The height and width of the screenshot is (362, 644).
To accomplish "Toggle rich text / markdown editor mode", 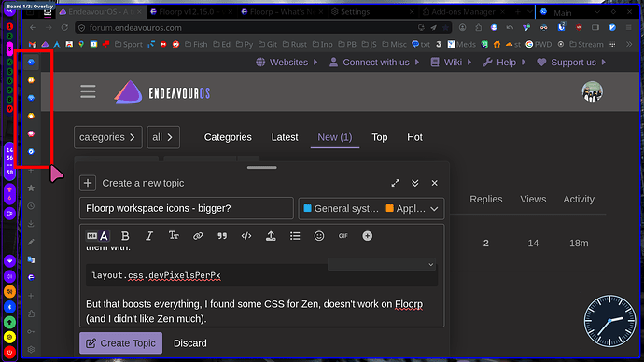I will (x=98, y=236).
